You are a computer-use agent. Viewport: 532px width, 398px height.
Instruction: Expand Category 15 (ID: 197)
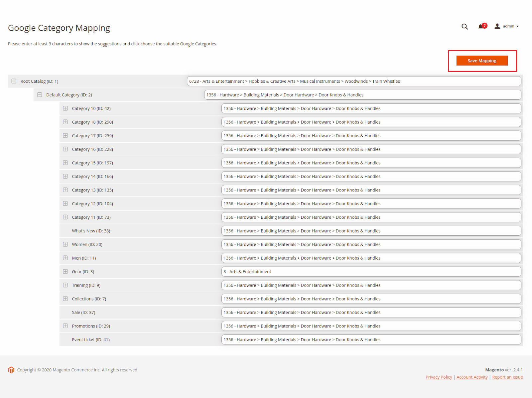click(66, 163)
